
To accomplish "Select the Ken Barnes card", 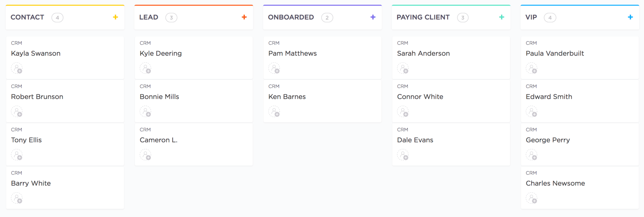I will (287, 96).
